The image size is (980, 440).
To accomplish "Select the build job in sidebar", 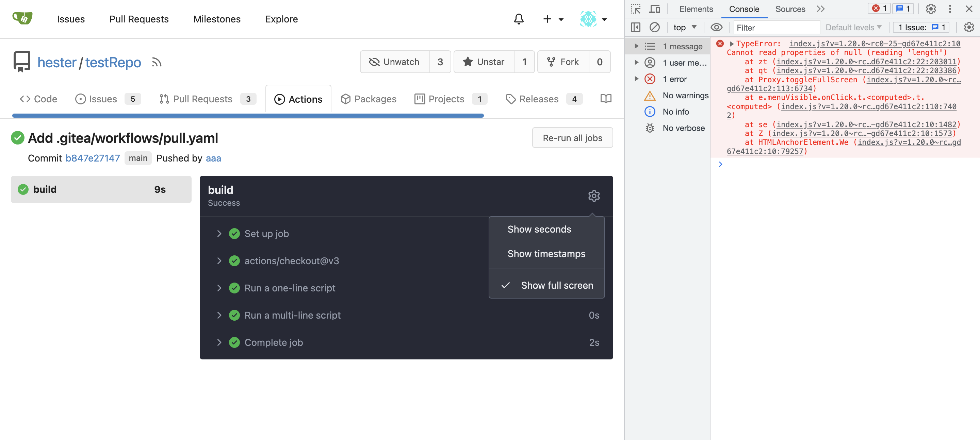I will (101, 189).
